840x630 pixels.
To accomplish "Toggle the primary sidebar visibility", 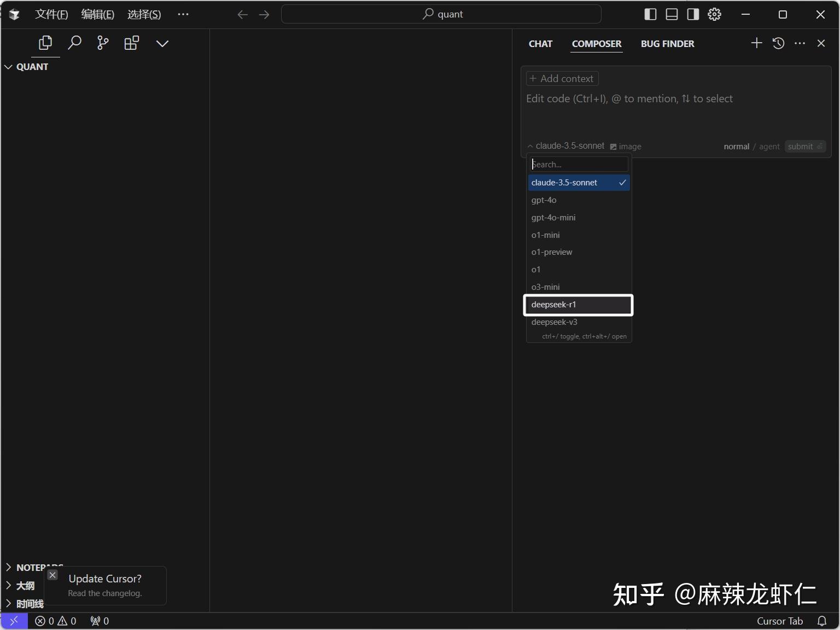I will [x=650, y=14].
